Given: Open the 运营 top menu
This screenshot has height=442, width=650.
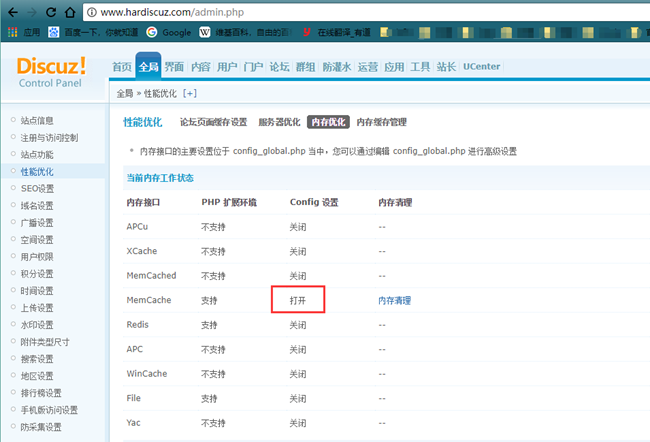Looking at the screenshot, I should point(368,67).
